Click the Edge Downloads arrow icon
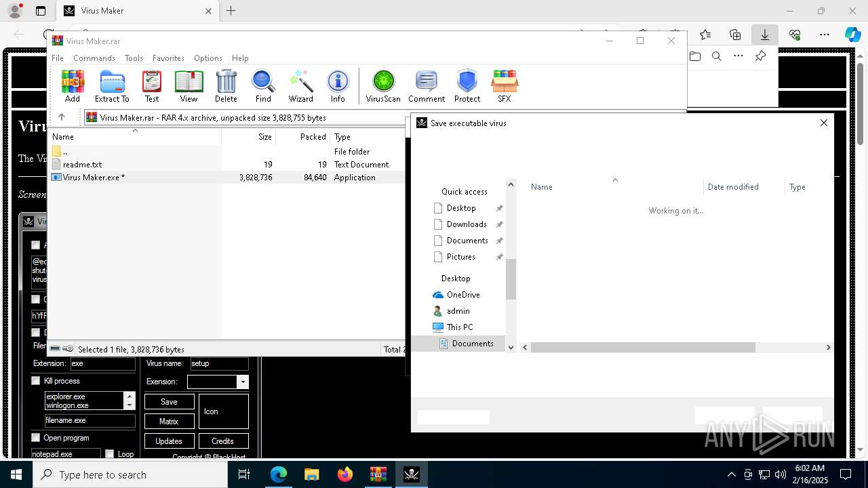 pos(765,34)
